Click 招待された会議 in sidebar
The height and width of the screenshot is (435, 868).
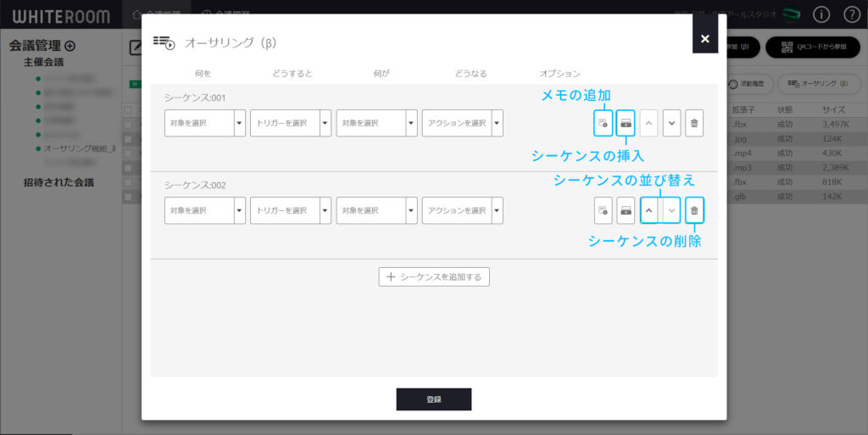point(58,182)
